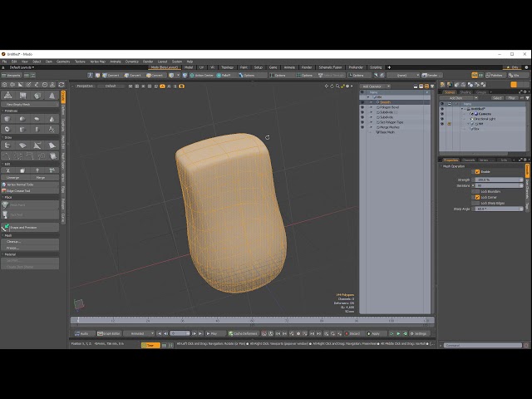Switch to the Schematic Fusion layout tab

coord(330,67)
